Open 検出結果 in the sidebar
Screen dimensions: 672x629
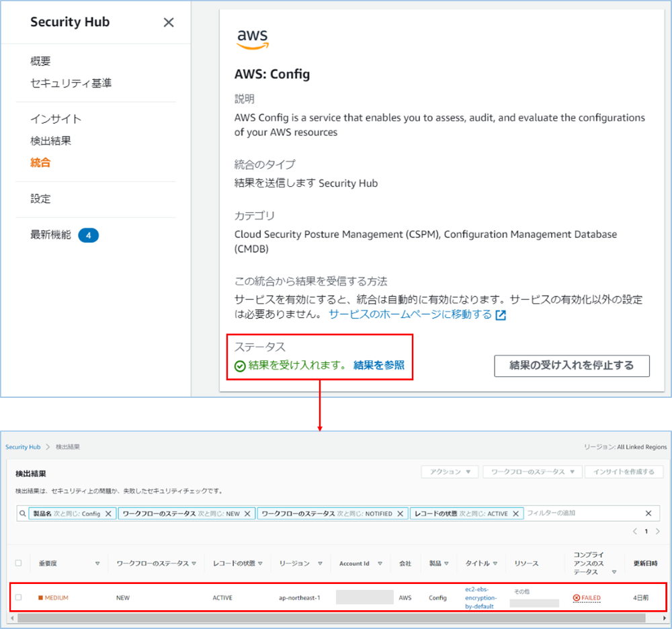click(50, 141)
